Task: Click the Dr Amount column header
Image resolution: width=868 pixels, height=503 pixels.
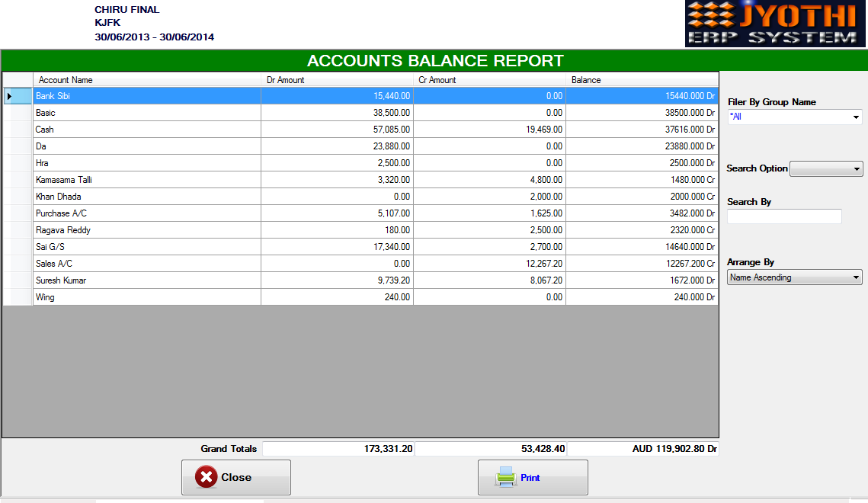Action: [x=335, y=79]
